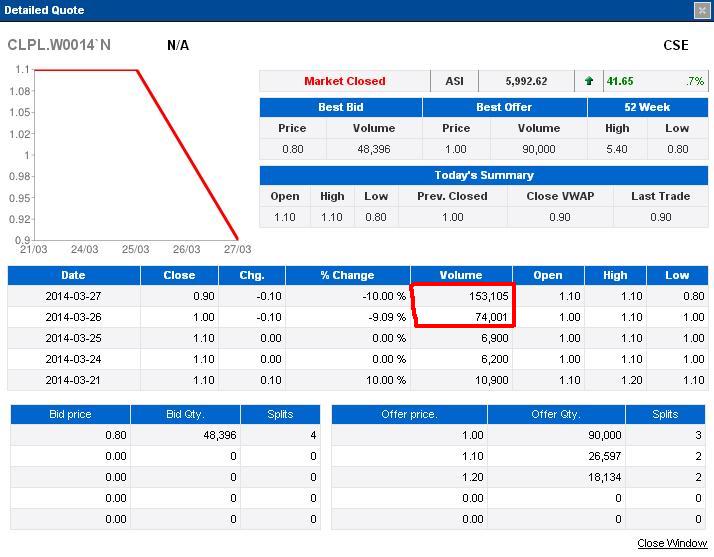Click the CSE exchange label
Viewport: 714px width, 557px height.
[676, 45]
